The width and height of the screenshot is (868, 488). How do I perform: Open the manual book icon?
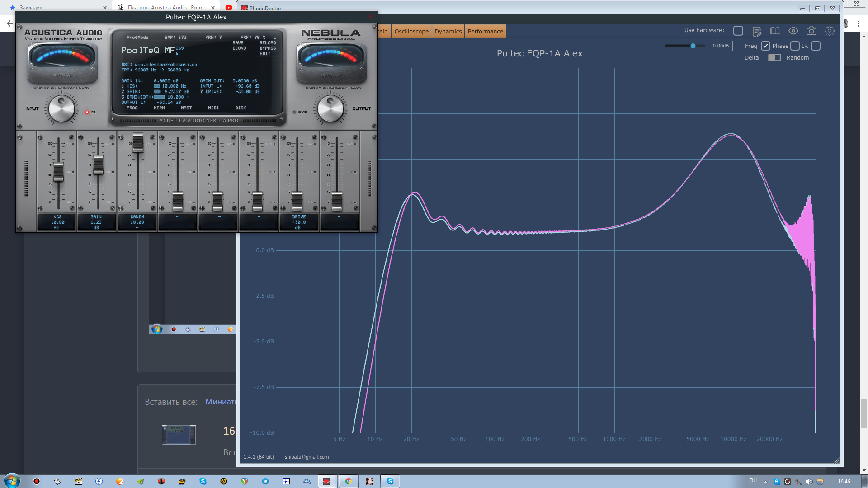775,31
